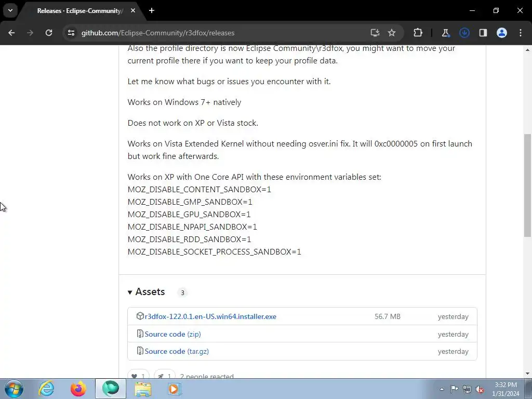Click 'Does not work on XP or Vista stock.' text
This screenshot has width=532, height=399.
pyautogui.click(x=193, y=123)
